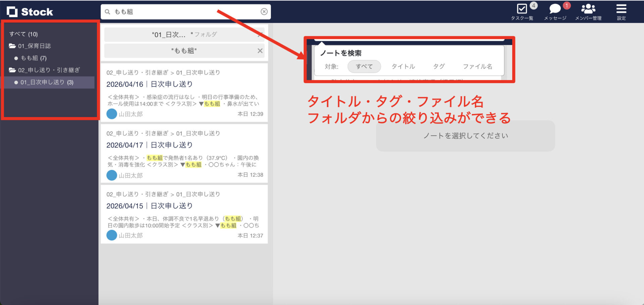
Task: Click 山田太郎's avatar on the 2026/04/16 note
Action: point(112,114)
